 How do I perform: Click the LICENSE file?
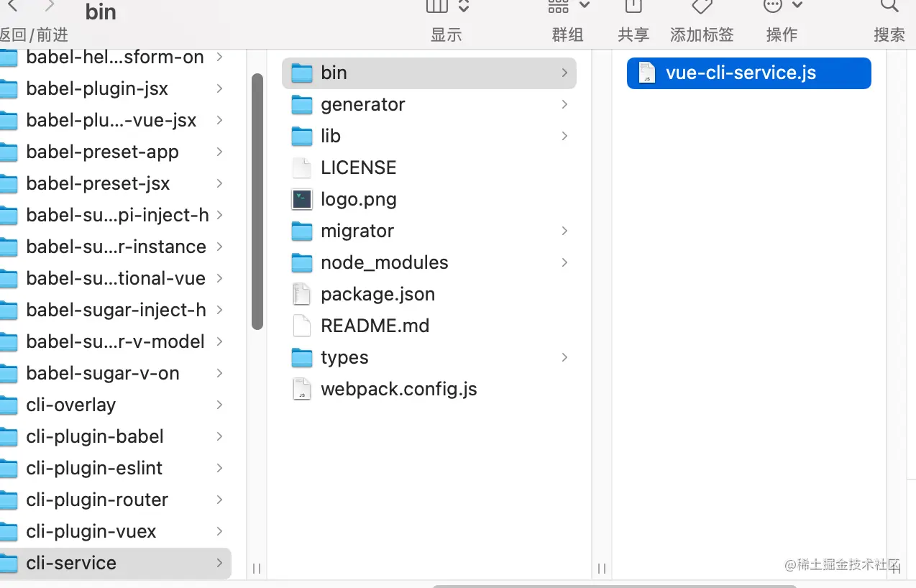pyautogui.click(x=358, y=167)
